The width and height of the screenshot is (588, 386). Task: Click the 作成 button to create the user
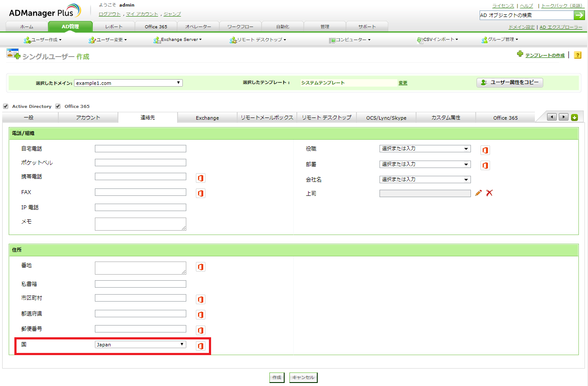276,377
